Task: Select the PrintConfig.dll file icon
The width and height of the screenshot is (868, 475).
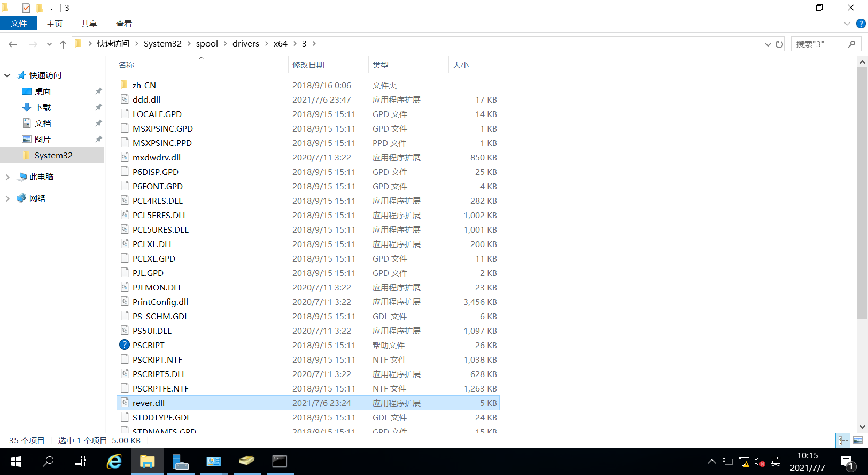Action: click(x=125, y=302)
